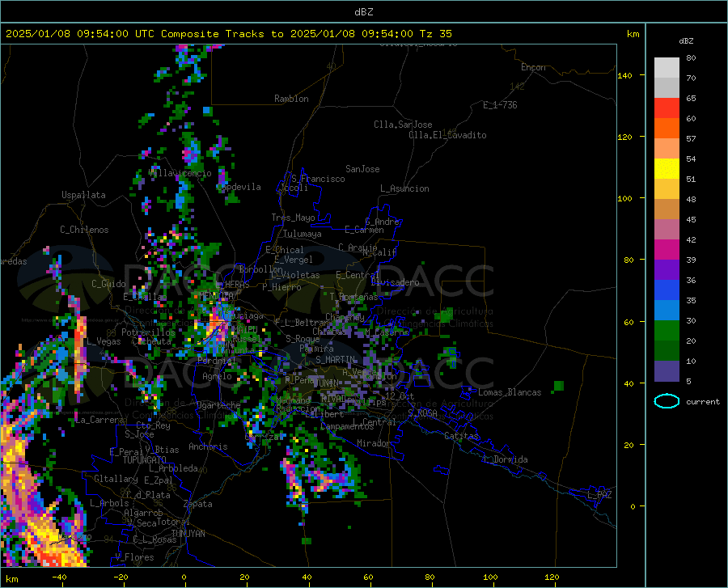Click the 'Capdevila' map label

click(x=239, y=187)
